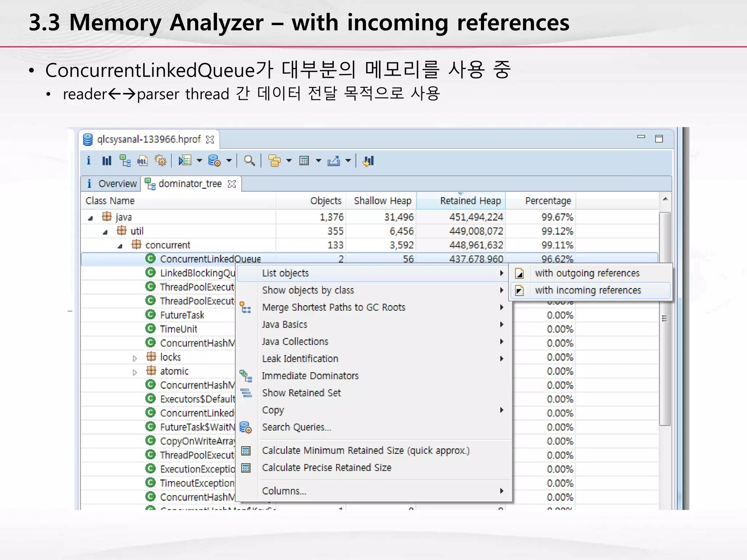Collapse the concurrent package node
The width and height of the screenshot is (747, 560).
120,246
